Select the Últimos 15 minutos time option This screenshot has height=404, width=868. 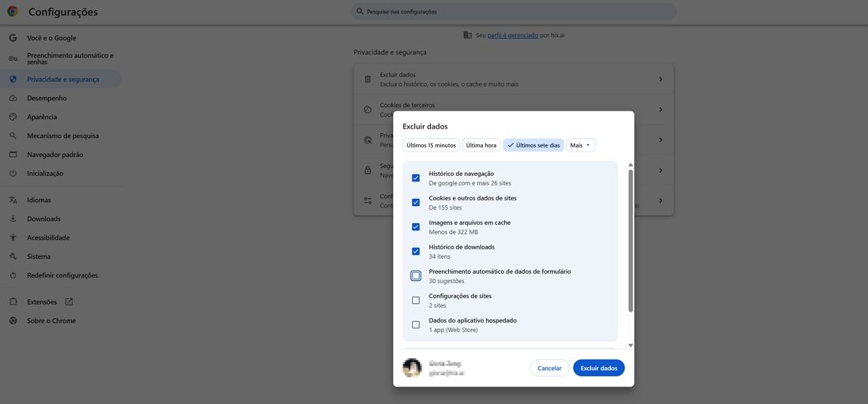click(431, 145)
